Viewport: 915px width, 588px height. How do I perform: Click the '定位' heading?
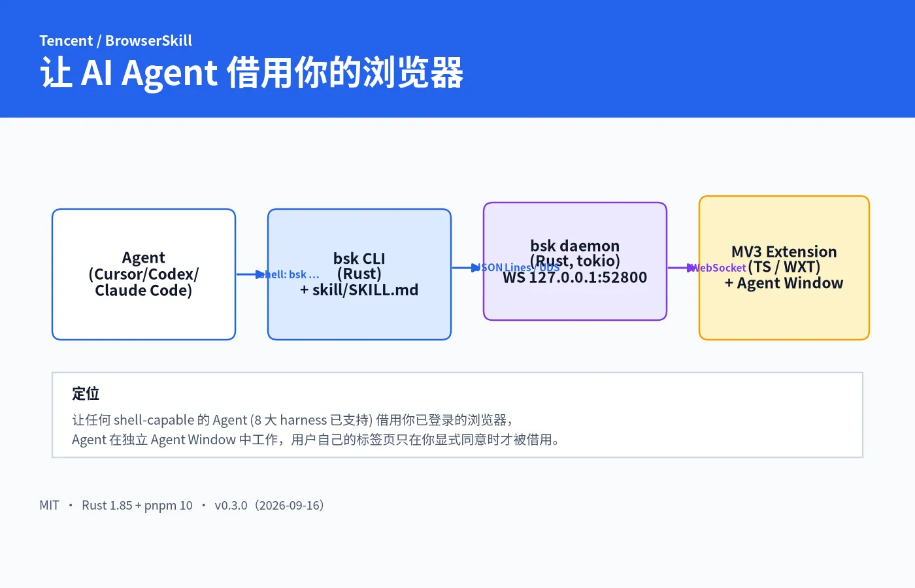tap(86, 393)
